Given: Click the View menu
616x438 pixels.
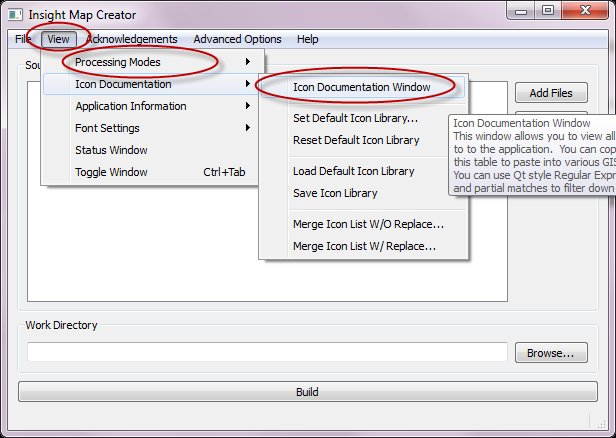Looking at the screenshot, I should [58, 39].
